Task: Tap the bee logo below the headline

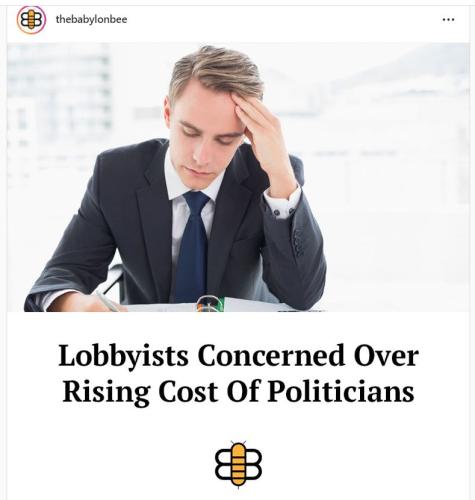Action: (238, 464)
